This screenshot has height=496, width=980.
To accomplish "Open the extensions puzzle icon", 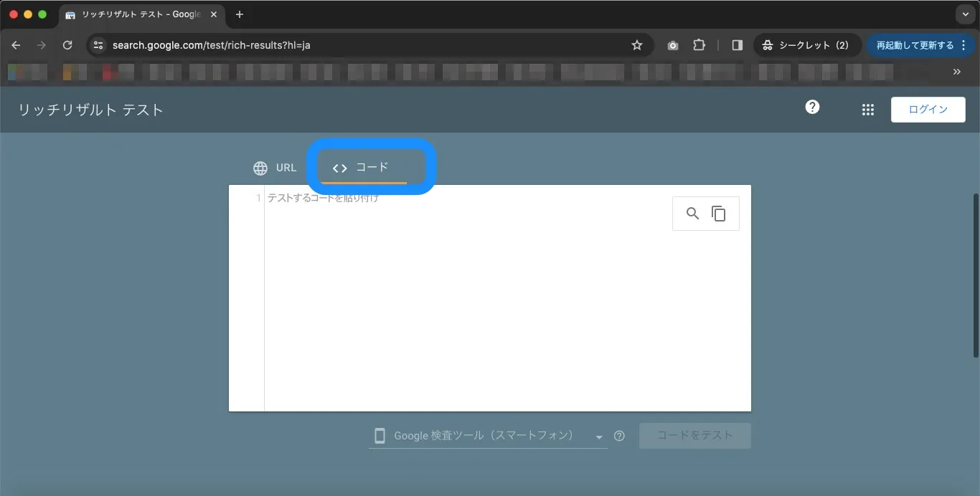I will click(x=699, y=45).
